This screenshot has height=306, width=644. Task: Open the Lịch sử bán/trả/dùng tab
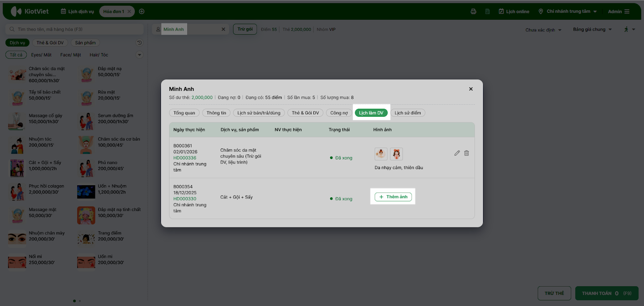pyautogui.click(x=259, y=113)
